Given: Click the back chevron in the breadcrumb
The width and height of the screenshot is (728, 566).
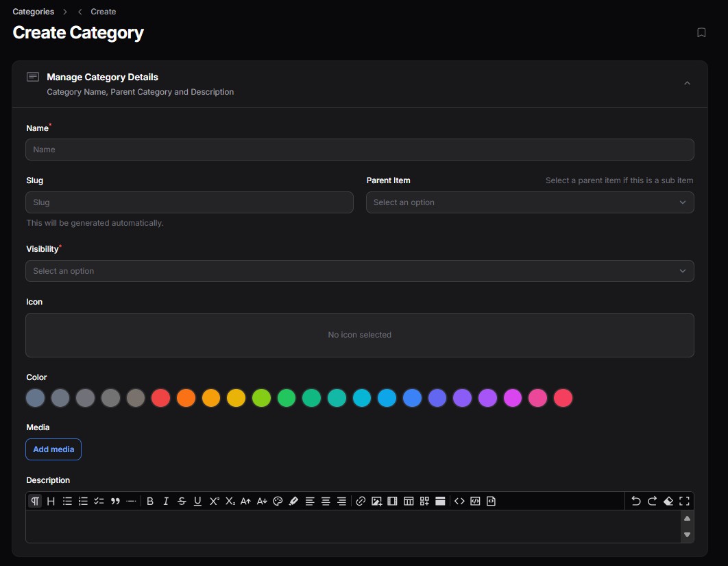Looking at the screenshot, I should pyautogui.click(x=80, y=12).
